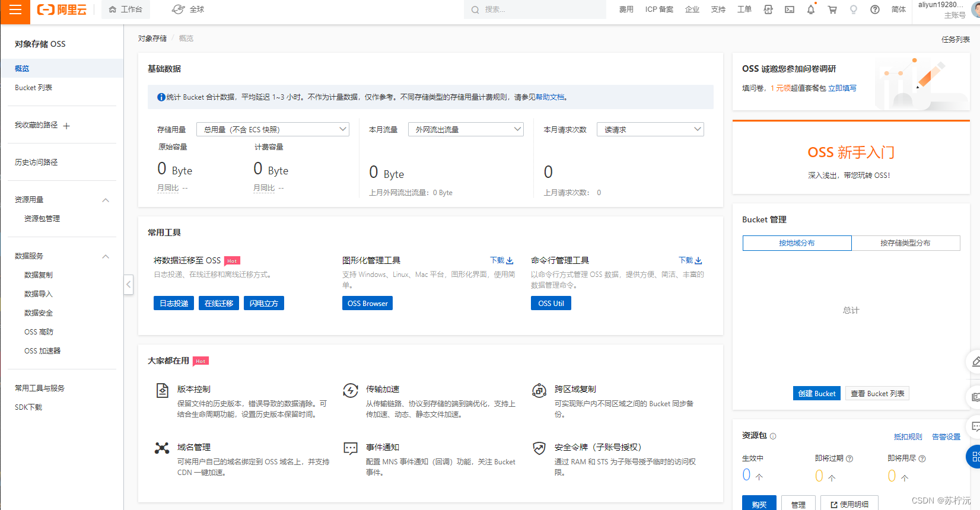Open the shopping cart icon
The width and height of the screenshot is (980, 510).
pos(832,9)
